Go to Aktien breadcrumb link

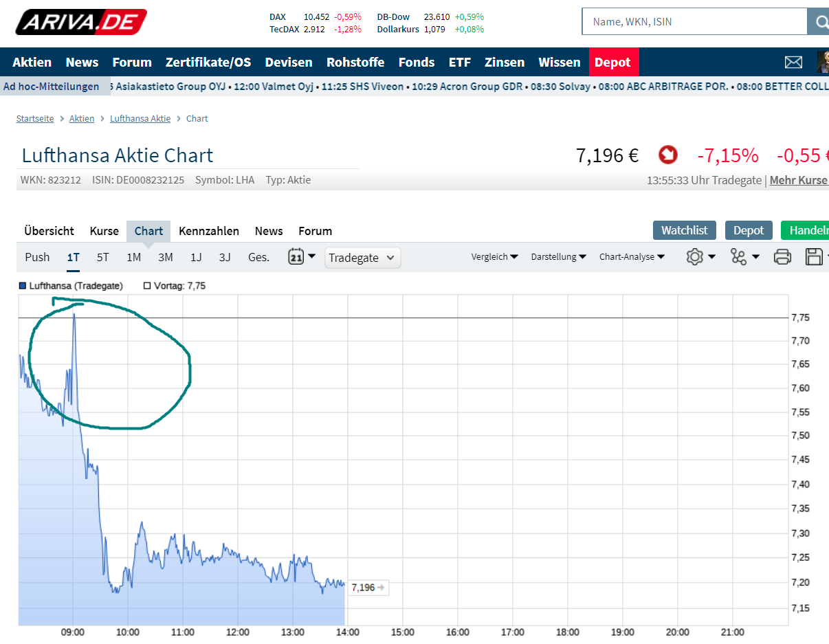point(82,118)
